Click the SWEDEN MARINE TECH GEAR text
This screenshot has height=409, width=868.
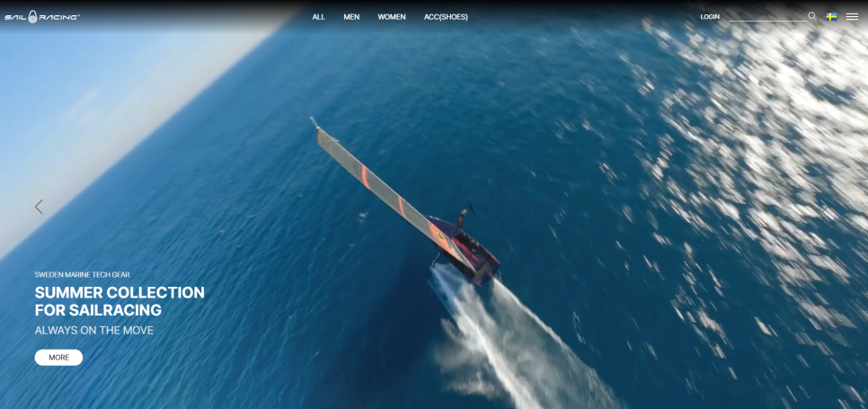(83, 274)
